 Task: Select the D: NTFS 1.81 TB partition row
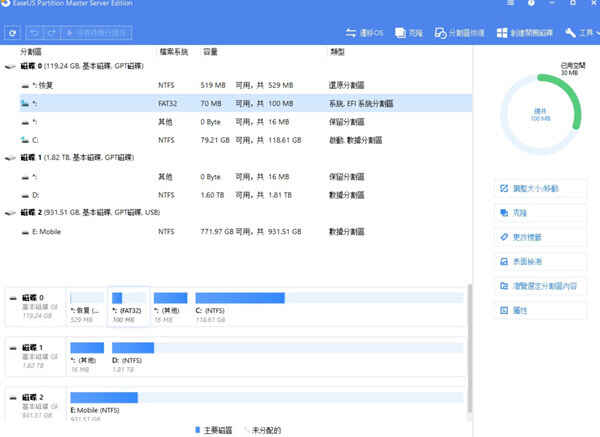(x=246, y=195)
